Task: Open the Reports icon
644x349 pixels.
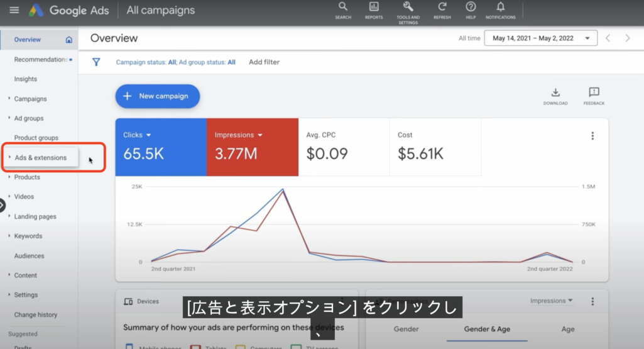Action: [x=374, y=8]
